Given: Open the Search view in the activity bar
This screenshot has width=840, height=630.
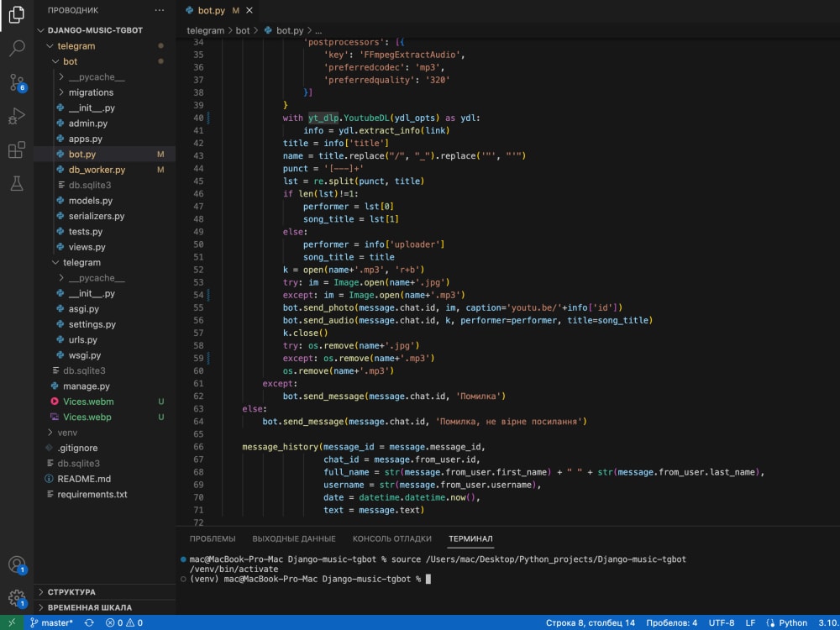Looking at the screenshot, I should click(15, 49).
